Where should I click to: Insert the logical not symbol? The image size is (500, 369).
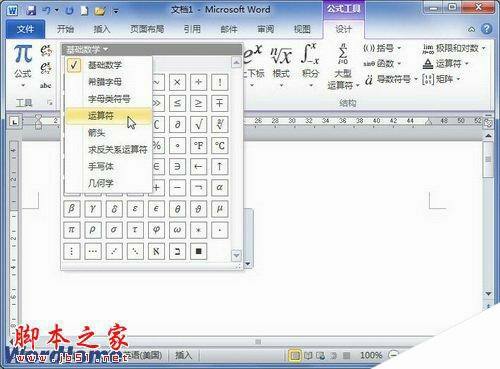[x=198, y=187]
